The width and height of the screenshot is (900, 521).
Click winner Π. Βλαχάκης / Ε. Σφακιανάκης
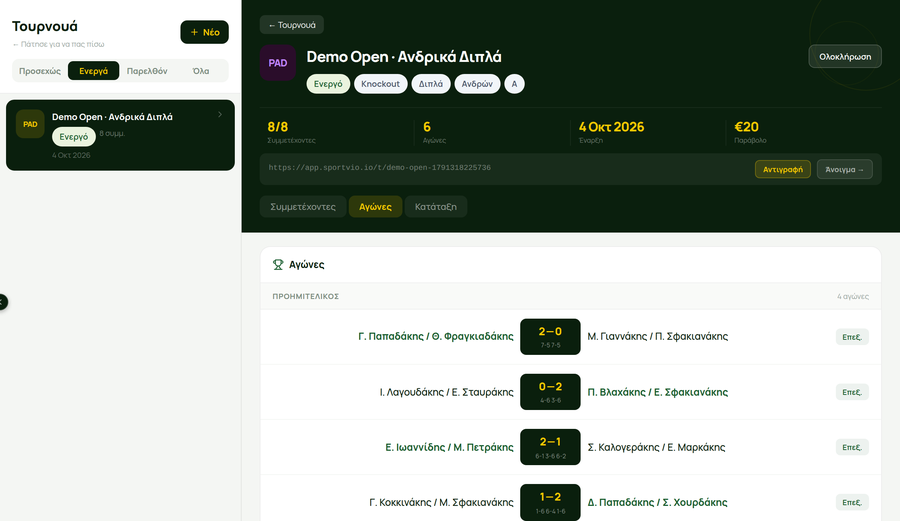[x=657, y=392]
